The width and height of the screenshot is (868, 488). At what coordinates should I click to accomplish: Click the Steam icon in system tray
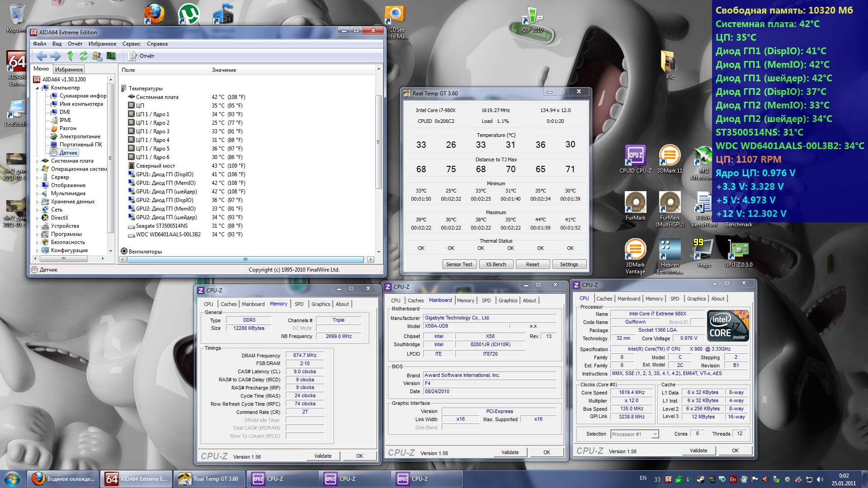pos(700,479)
